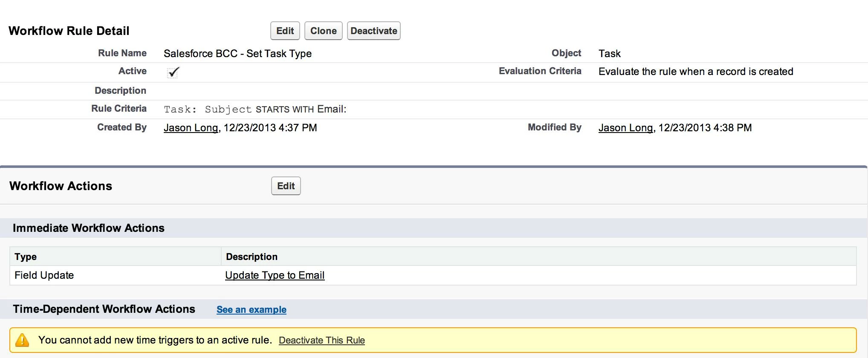Open Jason Long link under Modified By
Image resolution: width=868 pixels, height=358 pixels.
(x=626, y=127)
